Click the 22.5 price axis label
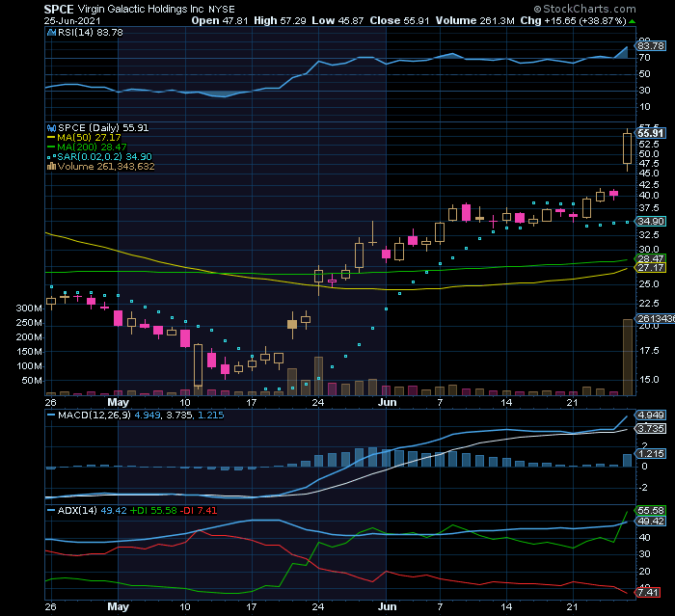675x616 pixels. click(x=649, y=304)
